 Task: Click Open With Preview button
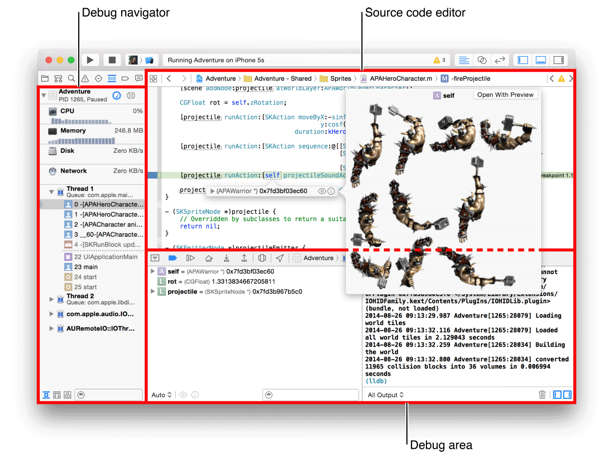pyautogui.click(x=505, y=95)
